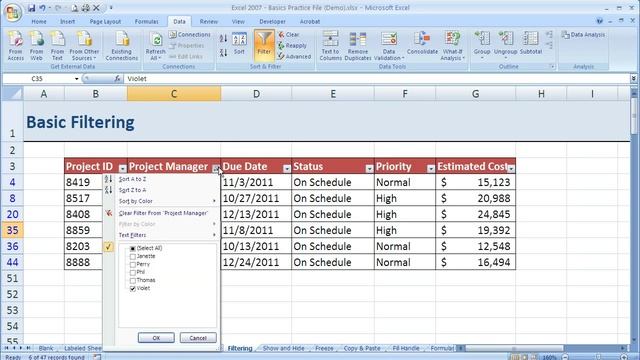Open Data Analysis tool

click(583, 35)
